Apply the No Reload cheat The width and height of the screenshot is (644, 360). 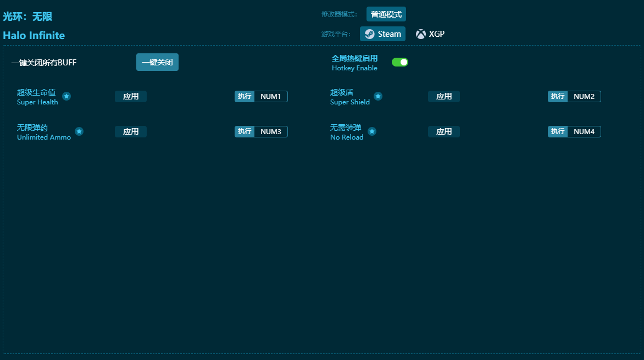click(x=444, y=132)
